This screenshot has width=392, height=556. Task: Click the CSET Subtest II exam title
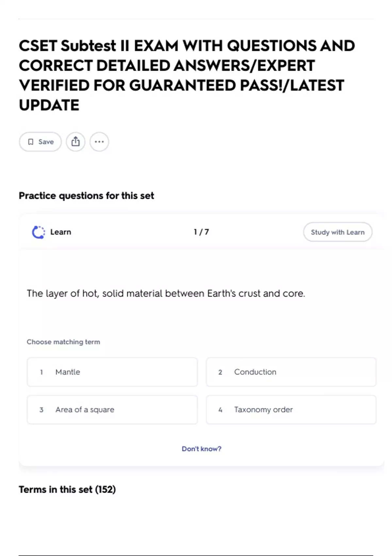point(186,75)
